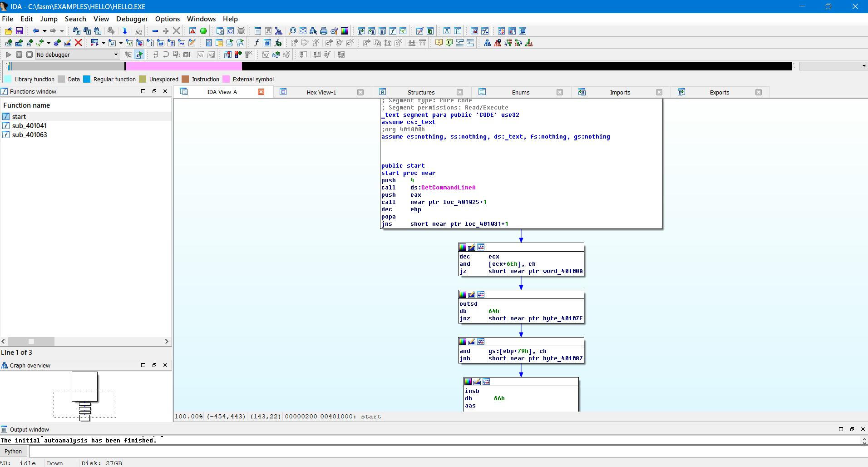Open dropdown arrow next to '#' icon
868x467 pixels.
(x=121, y=43)
